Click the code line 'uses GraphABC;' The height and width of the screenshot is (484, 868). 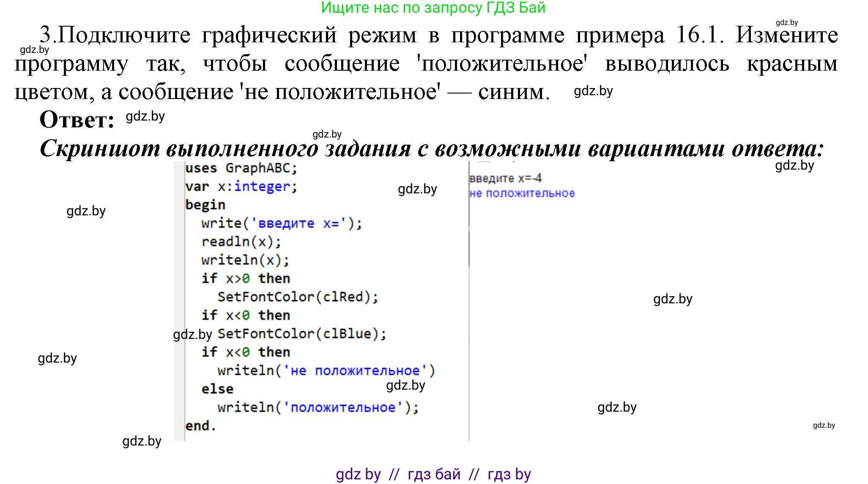click(x=241, y=168)
